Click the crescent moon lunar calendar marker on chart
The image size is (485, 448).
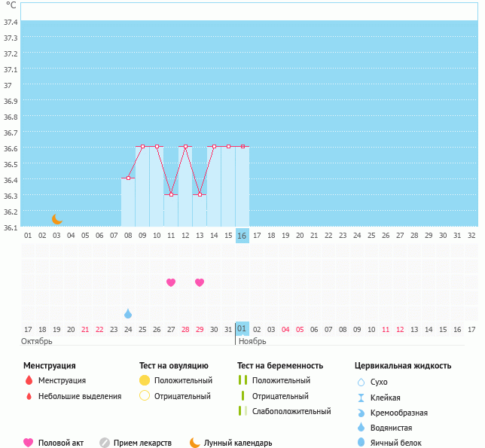coord(57,219)
